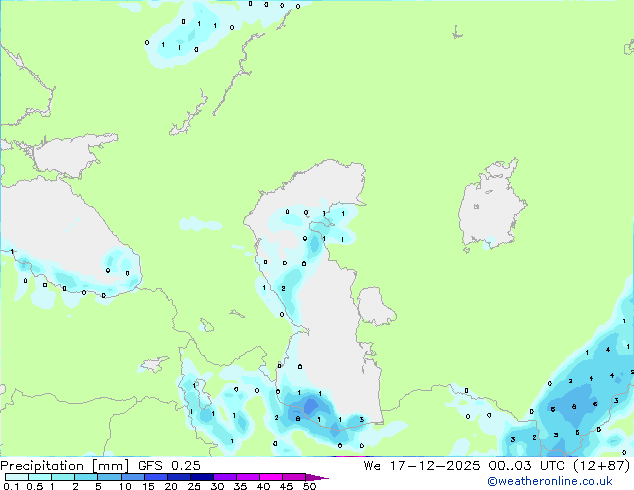This screenshot has width=634, height=490.
Task: Click the "00..03 UTC" time range text
Action: (526, 466)
